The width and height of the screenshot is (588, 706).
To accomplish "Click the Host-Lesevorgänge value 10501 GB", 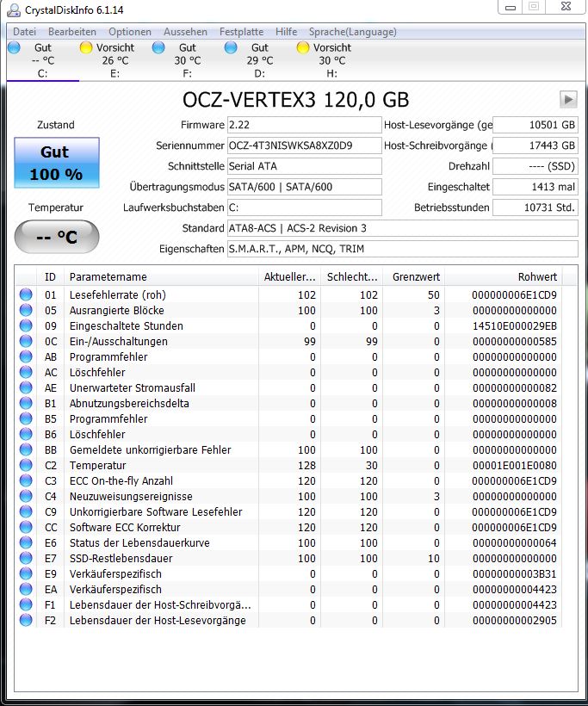I will [x=535, y=125].
